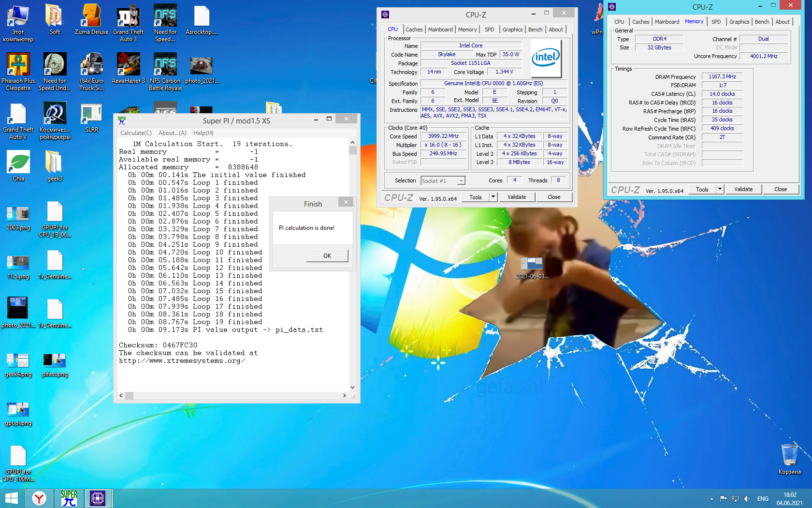
Task: Open the About...(A) menu in Super PI
Action: pyautogui.click(x=173, y=133)
